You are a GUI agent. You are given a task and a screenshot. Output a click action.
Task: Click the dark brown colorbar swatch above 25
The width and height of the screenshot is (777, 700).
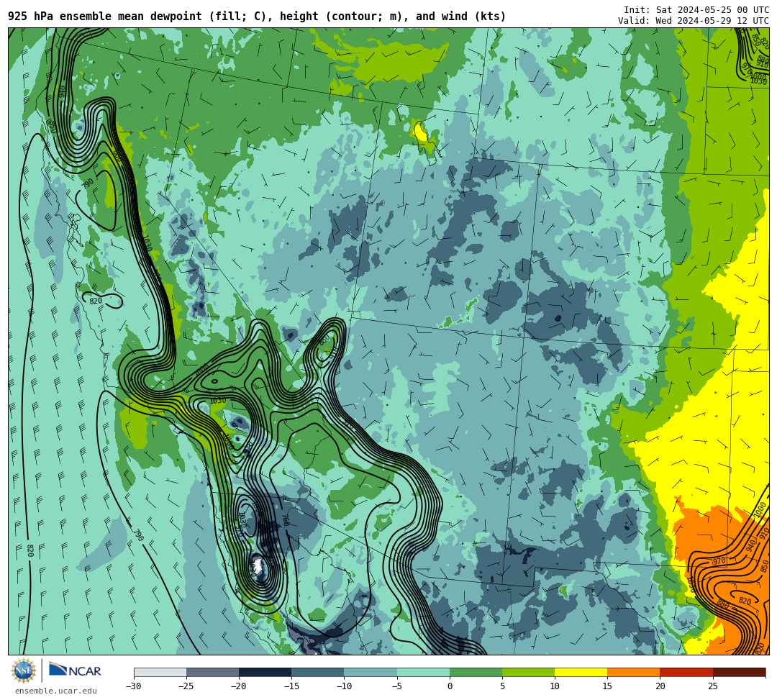[740, 672]
